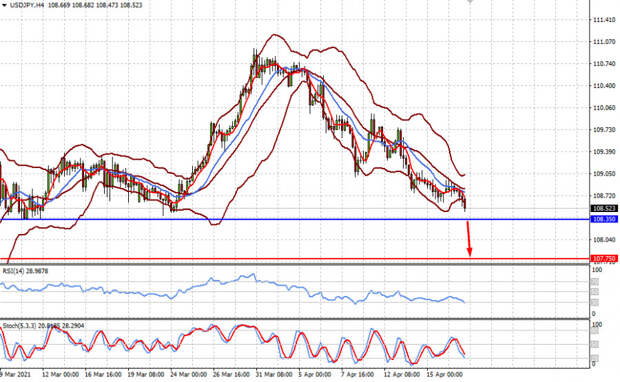This screenshot has width=620, height=382.
Task: Click the 26 Mar 16:00 time label
Action: (x=231, y=374)
